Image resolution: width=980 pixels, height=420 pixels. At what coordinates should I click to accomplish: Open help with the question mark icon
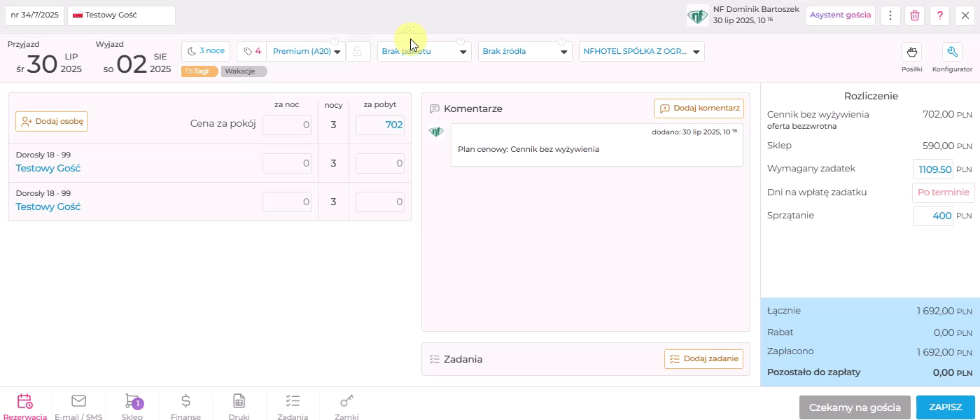click(x=940, y=15)
